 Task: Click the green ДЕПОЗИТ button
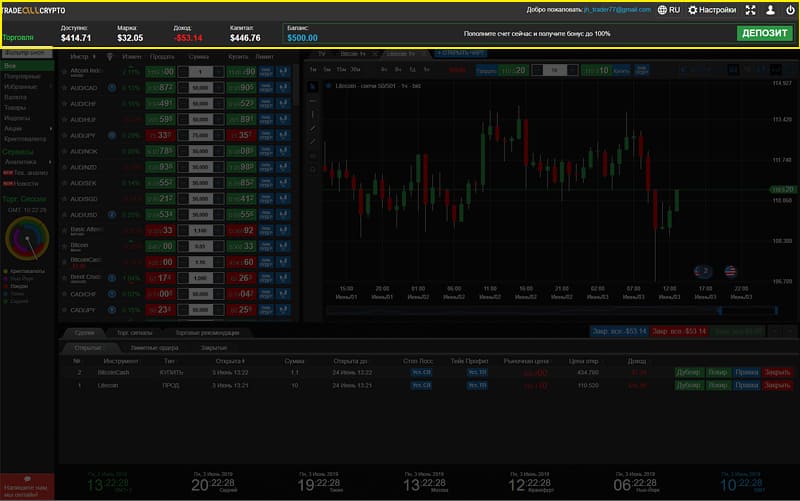pos(764,33)
